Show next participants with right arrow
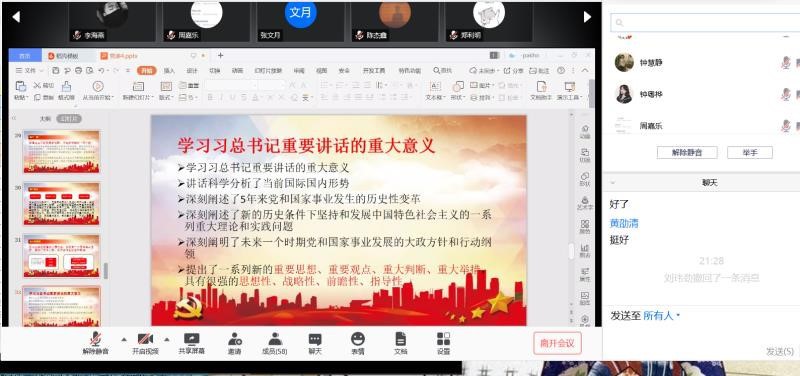Viewport: 800px width, 376px height. tap(587, 17)
